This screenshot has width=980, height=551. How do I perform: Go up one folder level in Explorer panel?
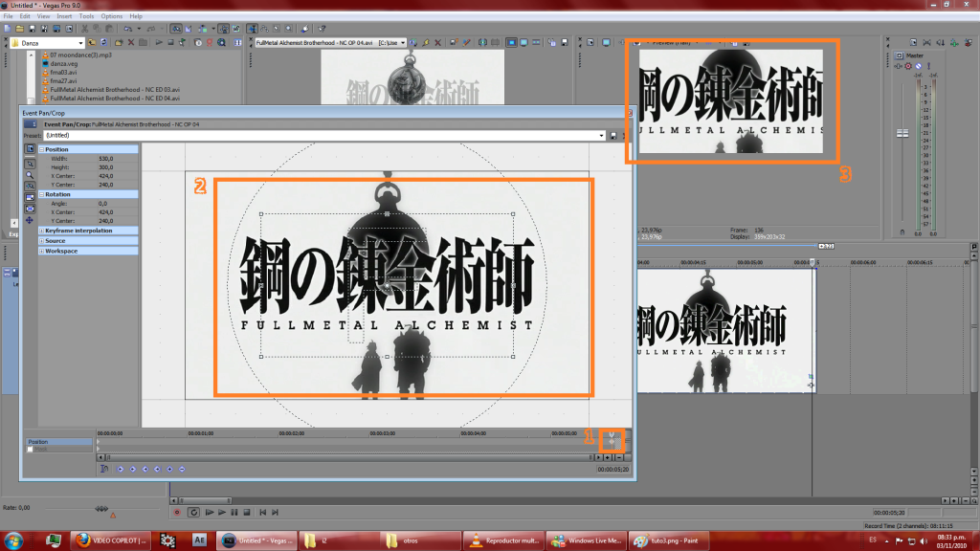coord(92,43)
